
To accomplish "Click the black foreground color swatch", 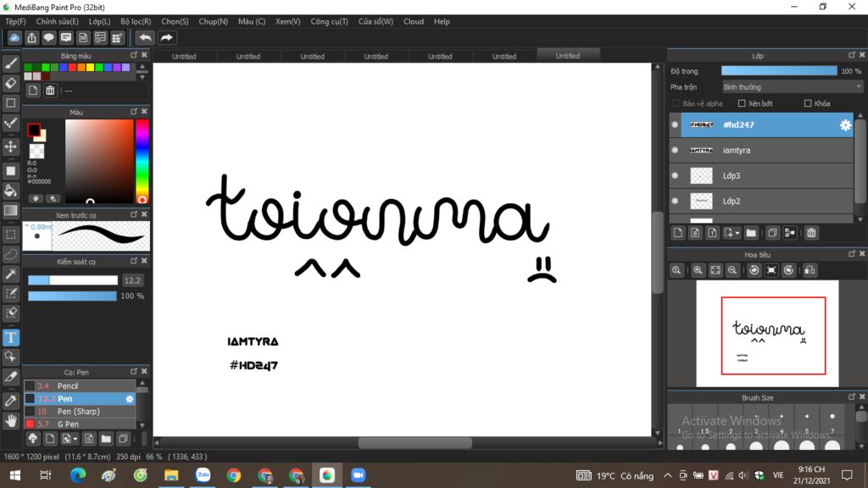I will point(34,130).
